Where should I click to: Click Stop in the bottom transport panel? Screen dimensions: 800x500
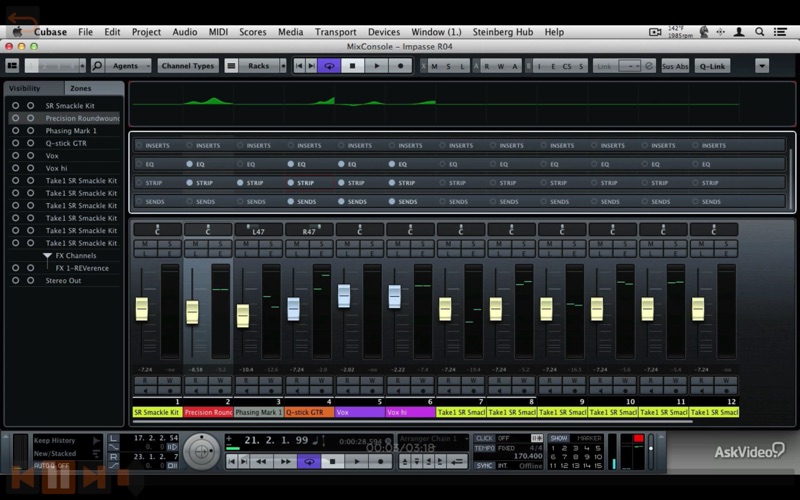point(333,461)
